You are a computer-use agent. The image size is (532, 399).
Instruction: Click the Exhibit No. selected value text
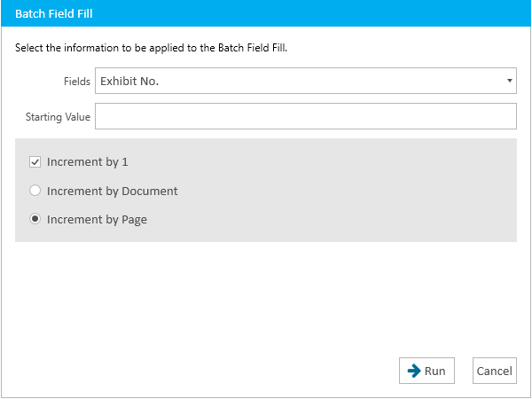point(129,81)
